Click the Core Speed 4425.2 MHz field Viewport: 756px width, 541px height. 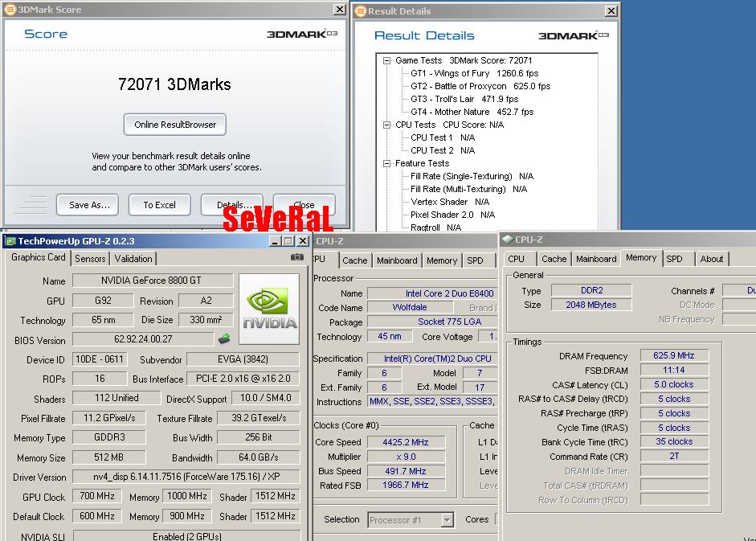(406, 442)
